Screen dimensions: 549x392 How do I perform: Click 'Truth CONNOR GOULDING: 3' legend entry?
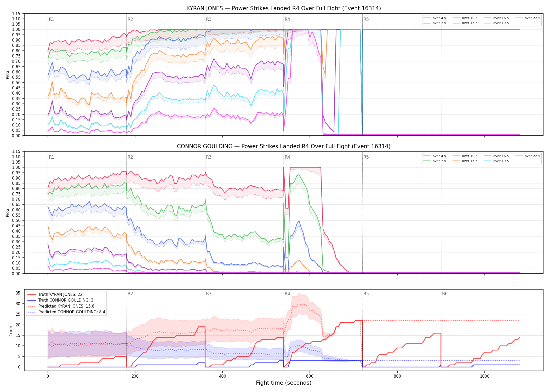pyautogui.click(x=66, y=300)
